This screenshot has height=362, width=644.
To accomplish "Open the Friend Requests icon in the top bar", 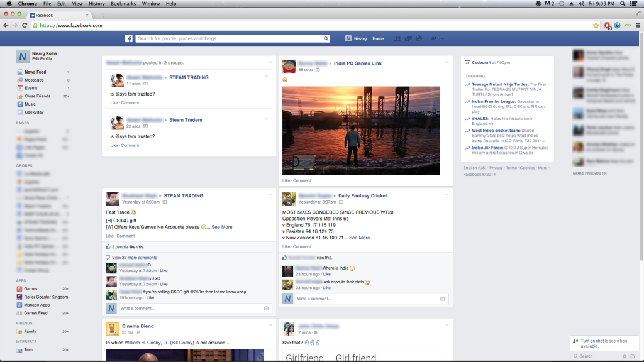I will click(397, 38).
